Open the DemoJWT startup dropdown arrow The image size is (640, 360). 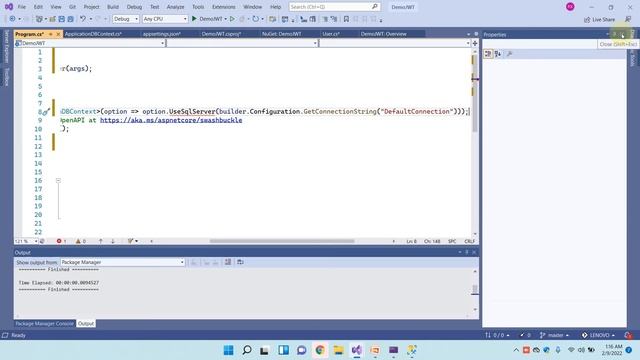[x=225, y=19]
